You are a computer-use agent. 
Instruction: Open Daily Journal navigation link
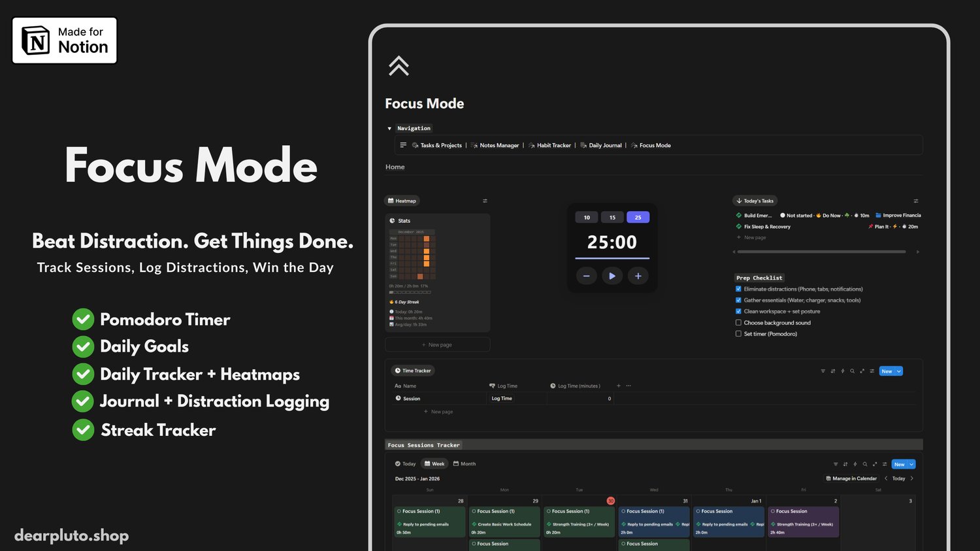coord(601,145)
